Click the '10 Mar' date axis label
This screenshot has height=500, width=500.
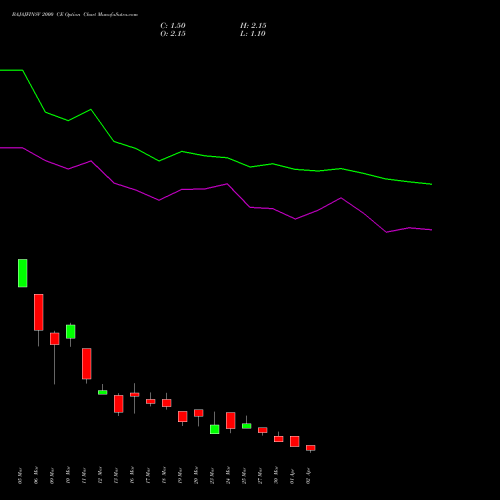pyautogui.click(x=68, y=475)
